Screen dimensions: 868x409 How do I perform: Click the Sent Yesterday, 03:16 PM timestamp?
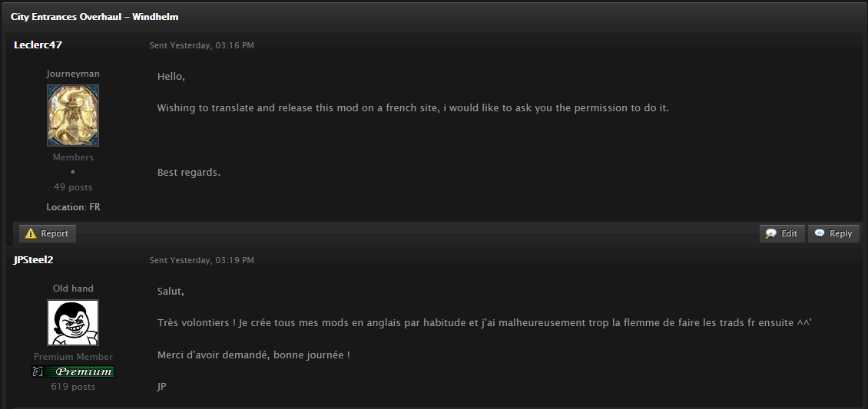[x=201, y=45]
